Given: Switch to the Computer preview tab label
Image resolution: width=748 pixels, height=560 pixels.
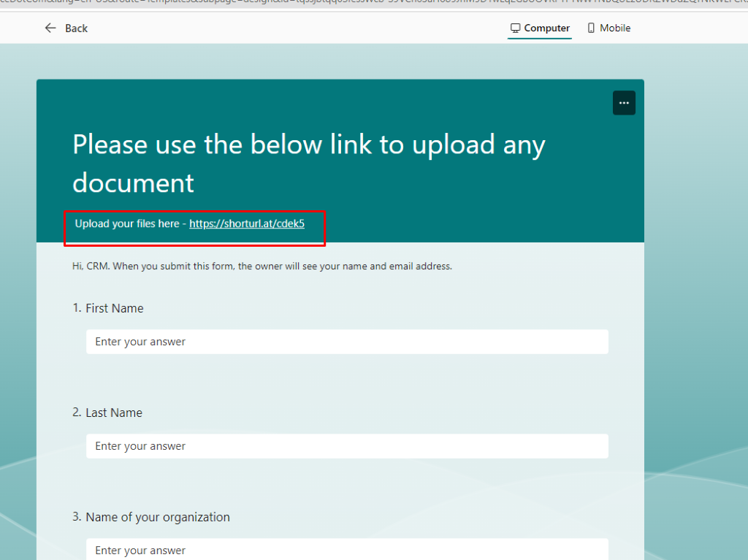Looking at the screenshot, I should (x=546, y=28).
